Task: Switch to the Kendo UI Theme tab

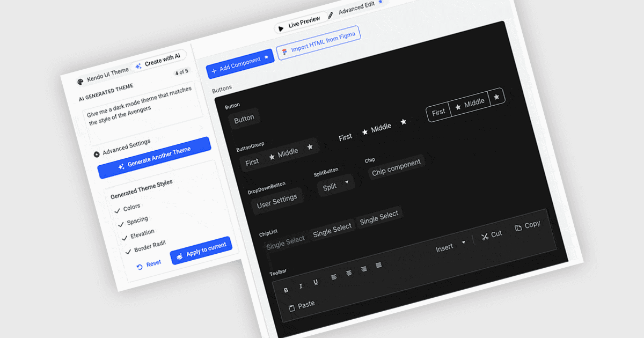Action: [x=103, y=75]
